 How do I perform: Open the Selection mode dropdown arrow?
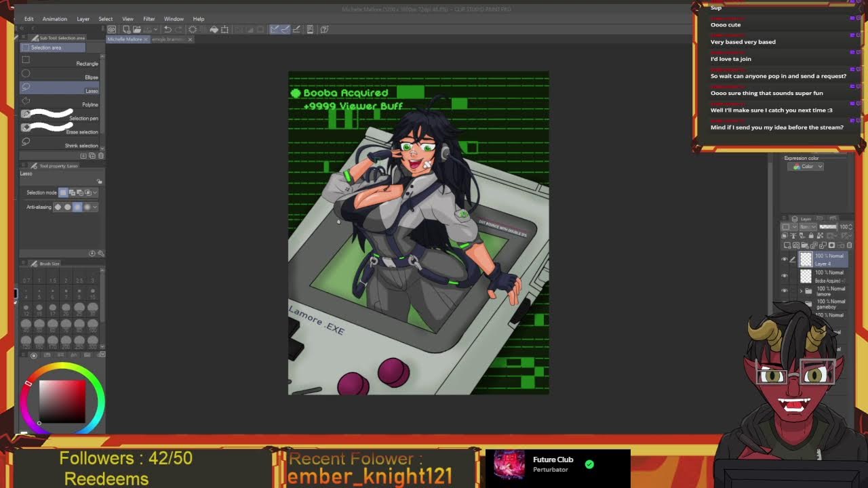95,192
